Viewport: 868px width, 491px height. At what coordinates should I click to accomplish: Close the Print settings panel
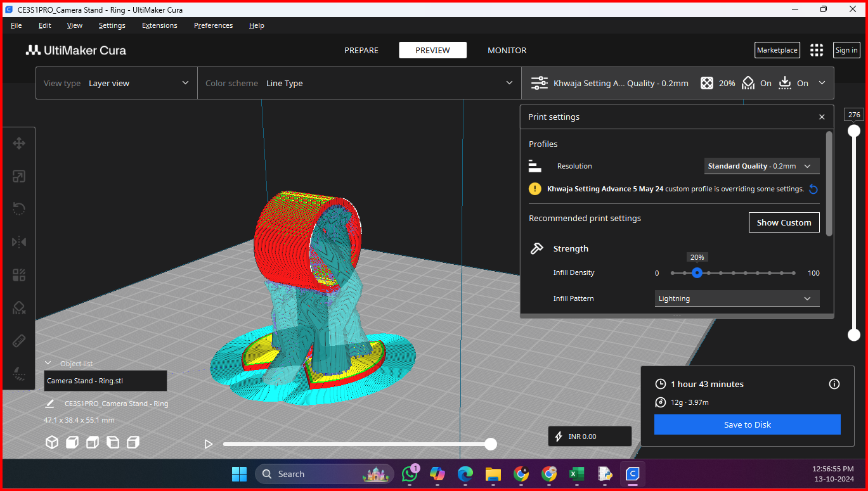point(822,117)
